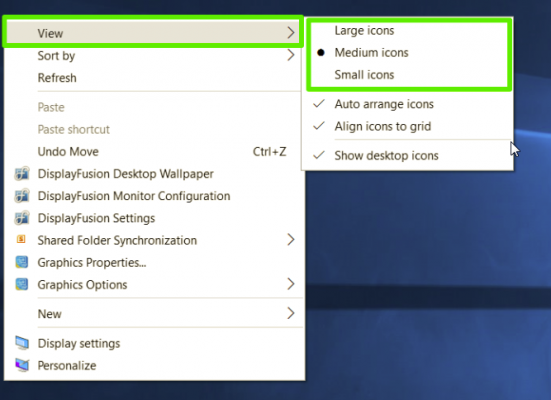Screen dimensions: 551x400
Task: Click the Display settings monitor icon
Action: [x=22, y=343]
